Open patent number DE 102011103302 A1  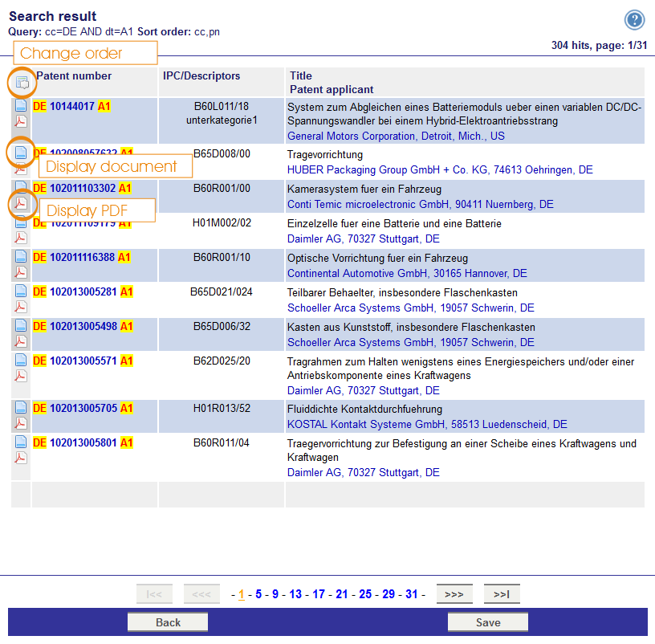point(83,188)
